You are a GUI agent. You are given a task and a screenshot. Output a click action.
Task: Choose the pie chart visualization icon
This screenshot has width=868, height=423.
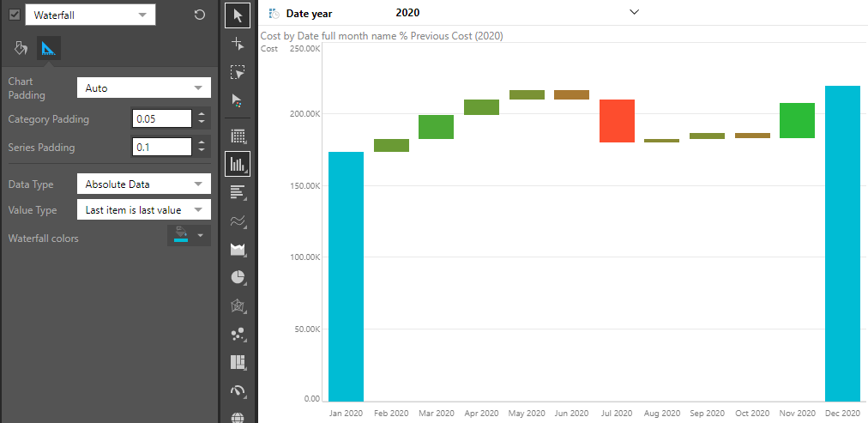pyautogui.click(x=238, y=277)
